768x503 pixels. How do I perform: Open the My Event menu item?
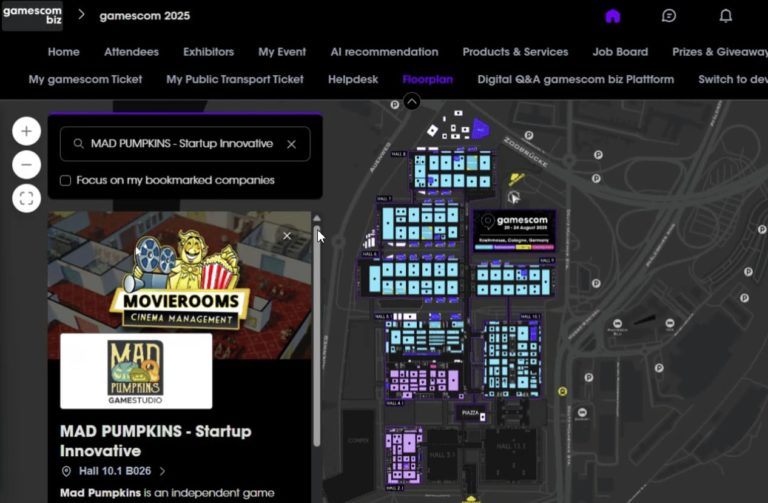[282, 52]
